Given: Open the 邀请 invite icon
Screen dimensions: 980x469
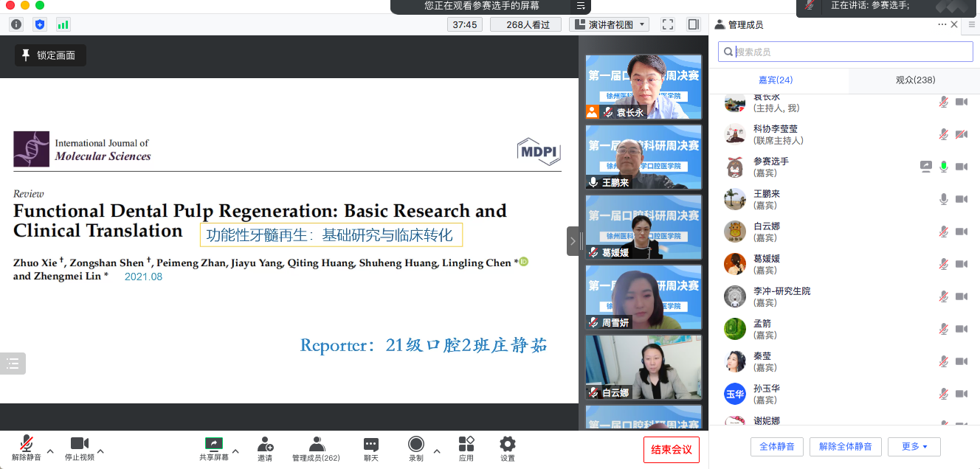Looking at the screenshot, I should (265, 448).
